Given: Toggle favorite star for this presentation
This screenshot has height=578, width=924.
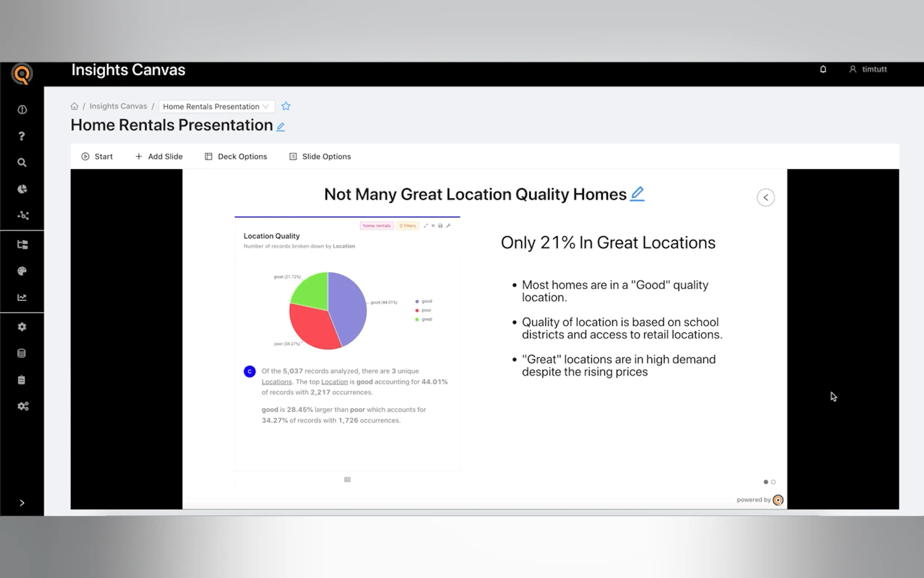Looking at the screenshot, I should coord(286,106).
